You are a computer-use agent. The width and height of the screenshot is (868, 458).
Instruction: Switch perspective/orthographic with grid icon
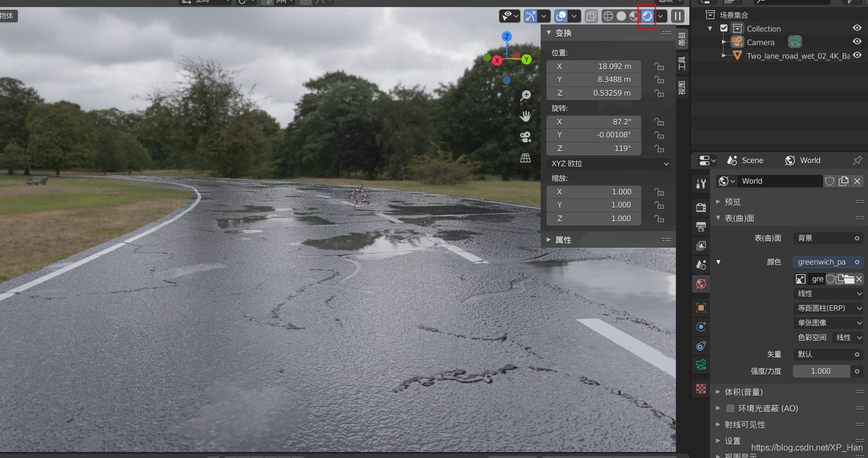[525, 158]
